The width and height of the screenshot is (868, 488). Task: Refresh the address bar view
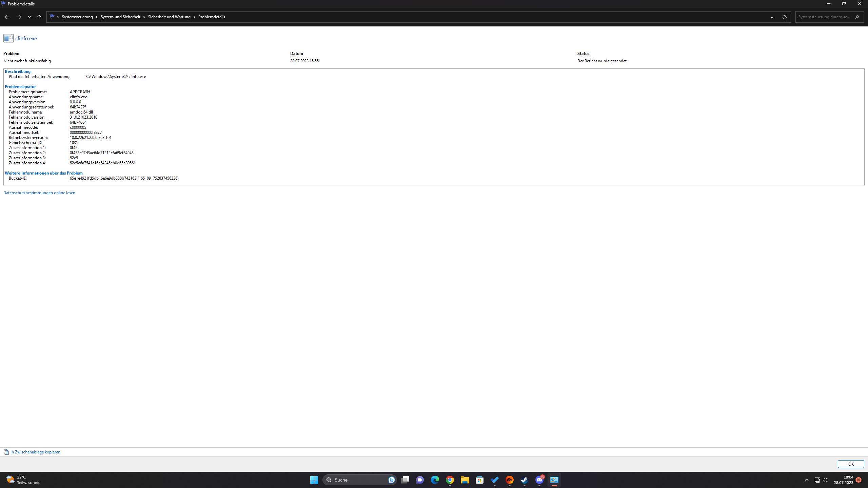(x=784, y=17)
